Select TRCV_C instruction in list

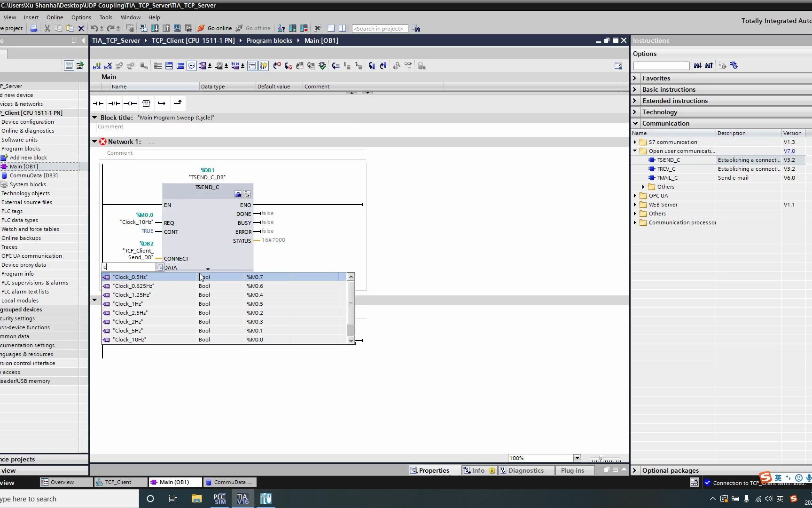coord(666,169)
